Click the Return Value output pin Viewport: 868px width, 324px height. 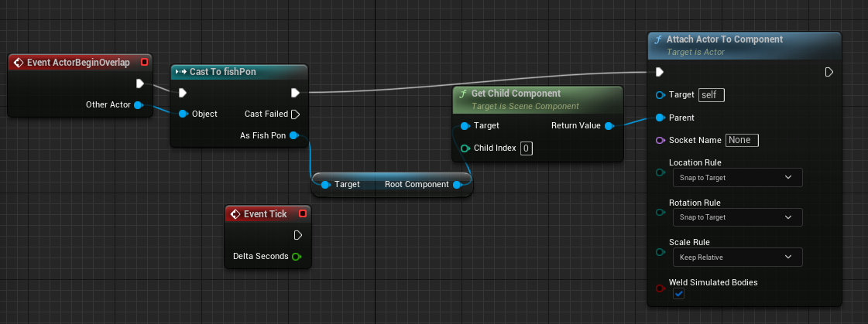[x=609, y=126]
